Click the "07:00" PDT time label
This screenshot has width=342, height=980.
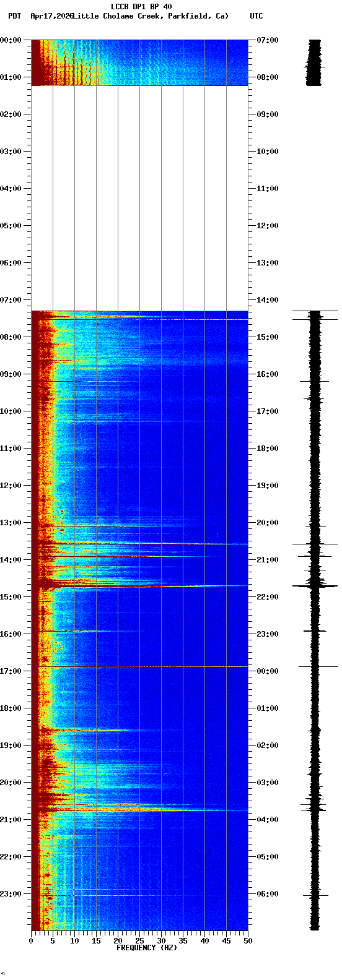(11, 299)
